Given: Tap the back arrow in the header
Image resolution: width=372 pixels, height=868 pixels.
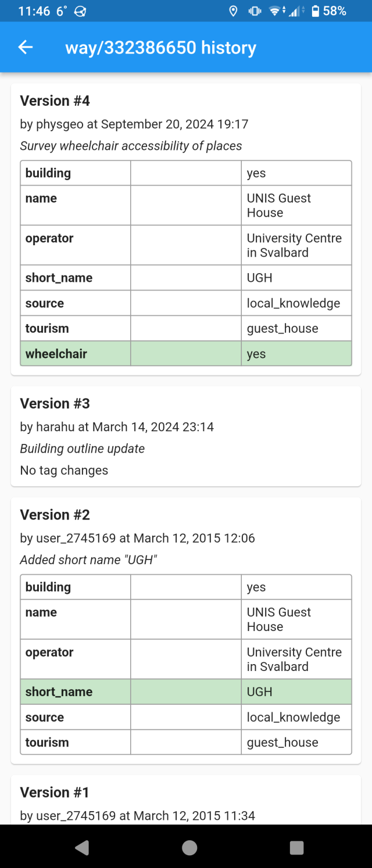Looking at the screenshot, I should click(x=25, y=47).
